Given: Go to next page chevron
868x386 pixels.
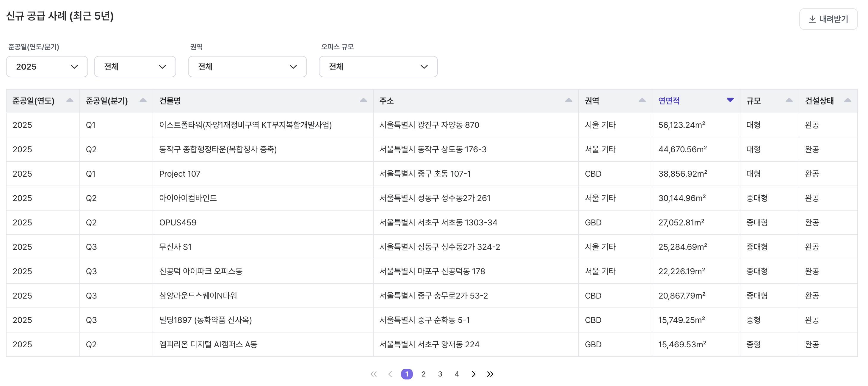Looking at the screenshot, I should click(x=474, y=374).
